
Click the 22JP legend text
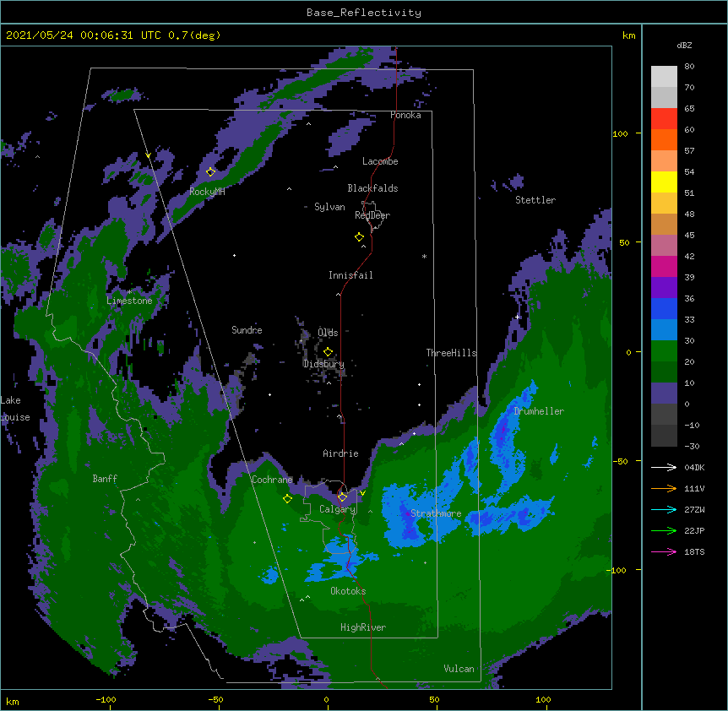(694, 530)
